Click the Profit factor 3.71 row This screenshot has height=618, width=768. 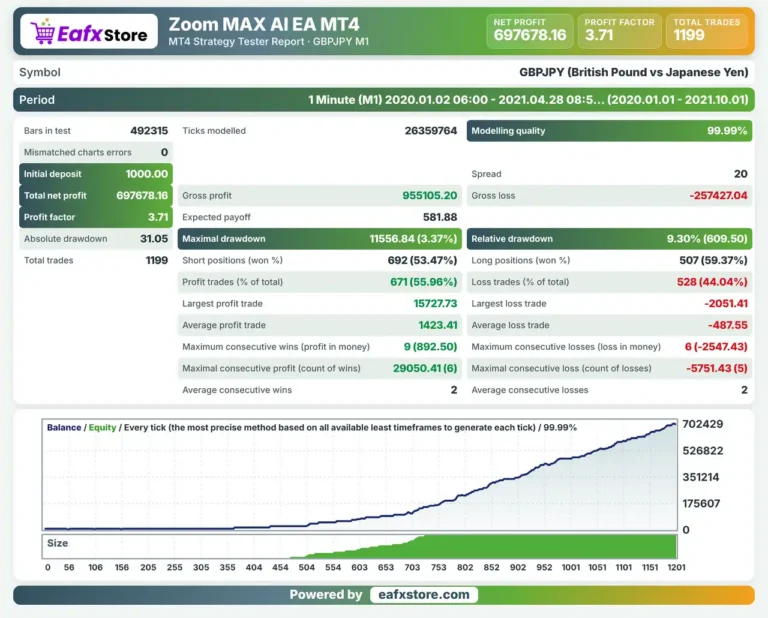click(x=96, y=217)
